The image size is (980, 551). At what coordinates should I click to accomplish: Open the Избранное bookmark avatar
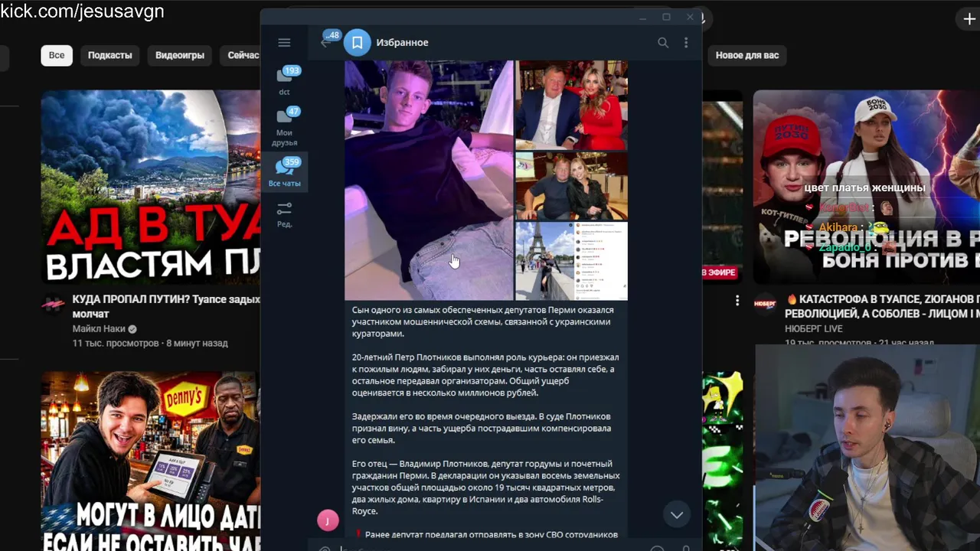click(357, 43)
